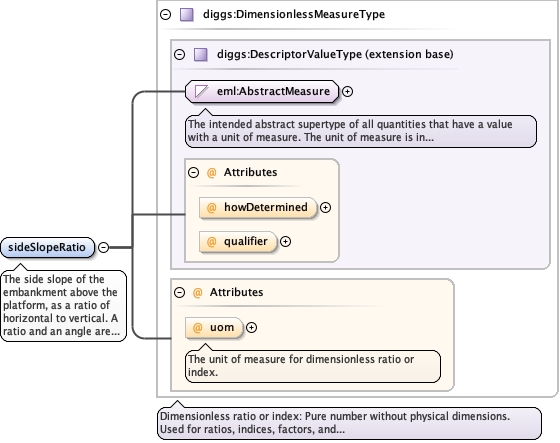Collapse the Attributes group containing uom

click(x=179, y=293)
